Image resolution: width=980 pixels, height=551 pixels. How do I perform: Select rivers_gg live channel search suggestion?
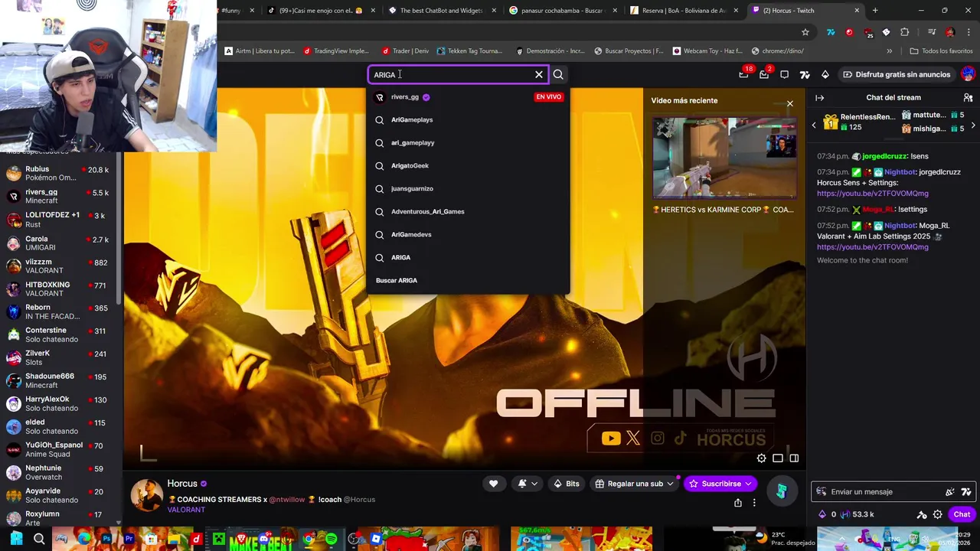(x=469, y=97)
